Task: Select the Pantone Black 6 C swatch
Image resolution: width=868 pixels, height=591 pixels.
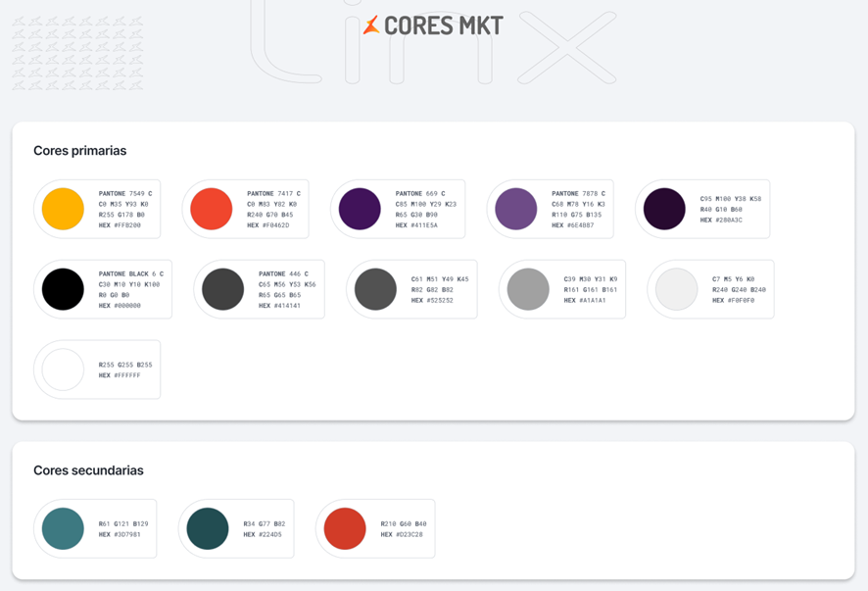Action: pos(63,289)
